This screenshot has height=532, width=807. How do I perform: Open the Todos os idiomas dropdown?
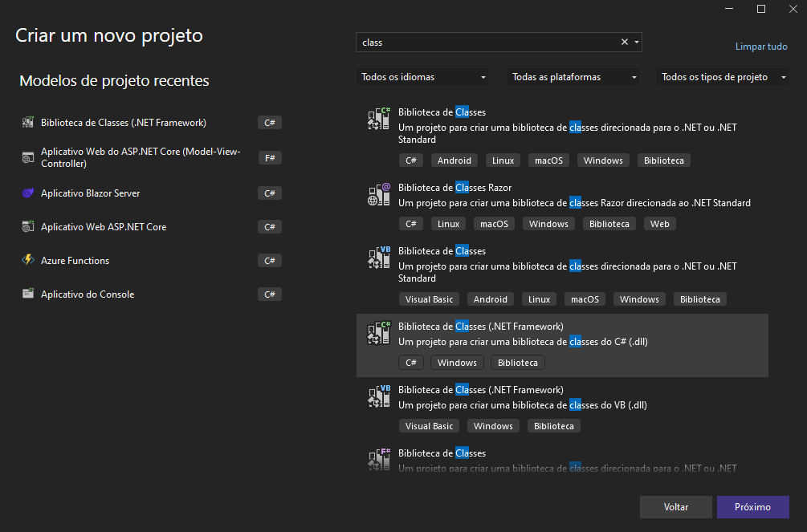click(x=422, y=77)
